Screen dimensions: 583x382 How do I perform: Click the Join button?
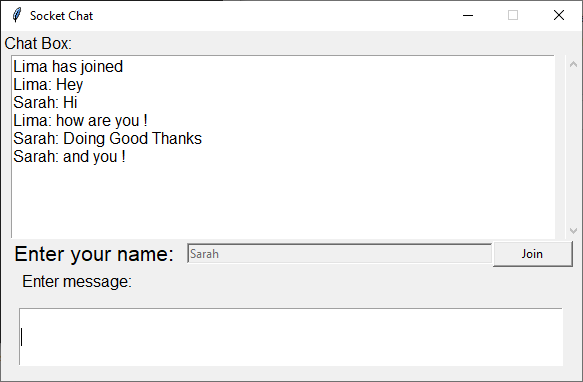[532, 254]
